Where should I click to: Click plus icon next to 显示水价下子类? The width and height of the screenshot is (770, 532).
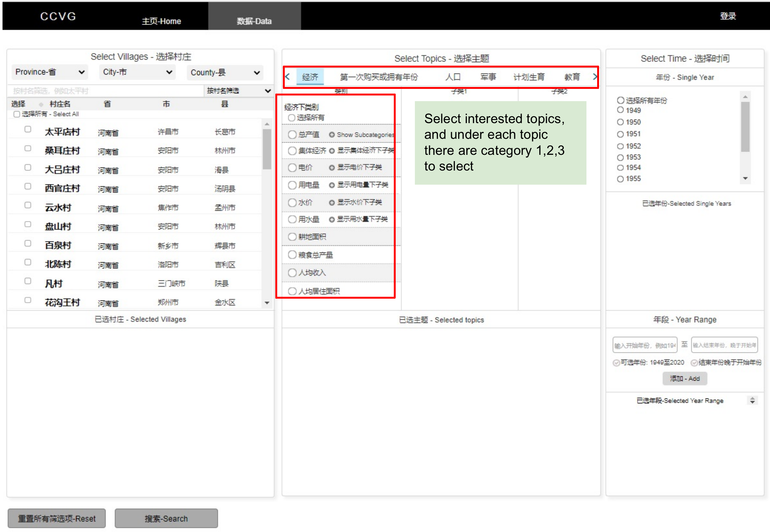click(x=332, y=203)
